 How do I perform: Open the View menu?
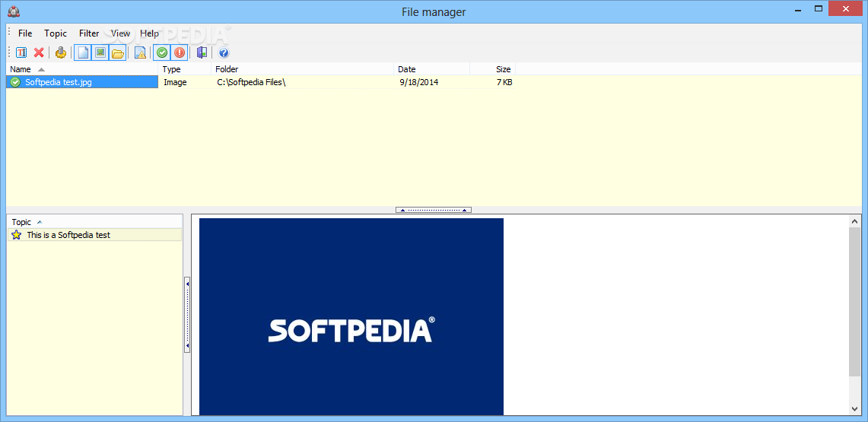pos(120,33)
